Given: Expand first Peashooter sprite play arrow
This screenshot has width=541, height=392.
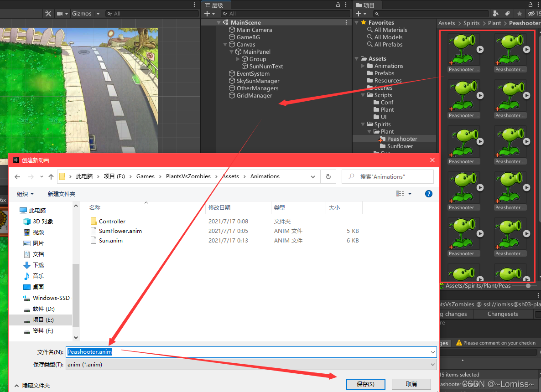Looking at the screenshot, I should tap(480, 49).
